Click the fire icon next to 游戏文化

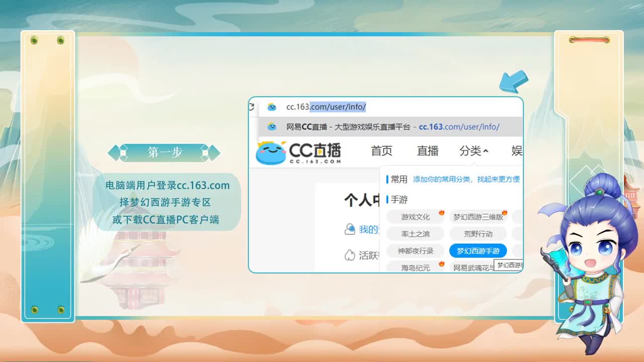click(x=442, y=213)
